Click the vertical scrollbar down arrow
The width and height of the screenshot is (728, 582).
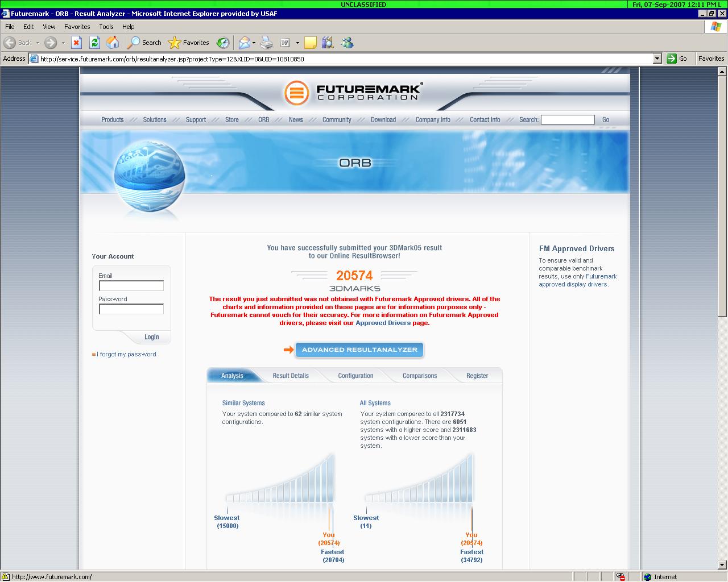pos(723,565)
